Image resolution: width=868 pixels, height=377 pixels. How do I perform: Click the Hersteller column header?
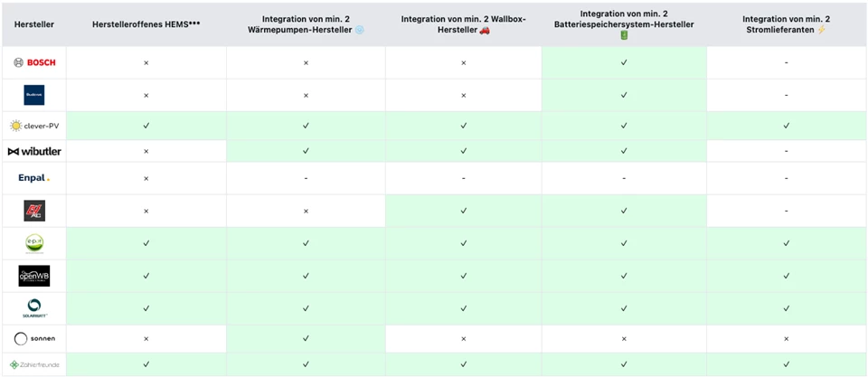click(33, 24)
